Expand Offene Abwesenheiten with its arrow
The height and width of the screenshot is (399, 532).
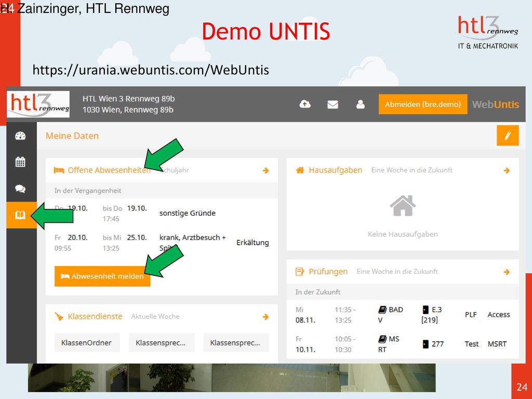[265, 170]
